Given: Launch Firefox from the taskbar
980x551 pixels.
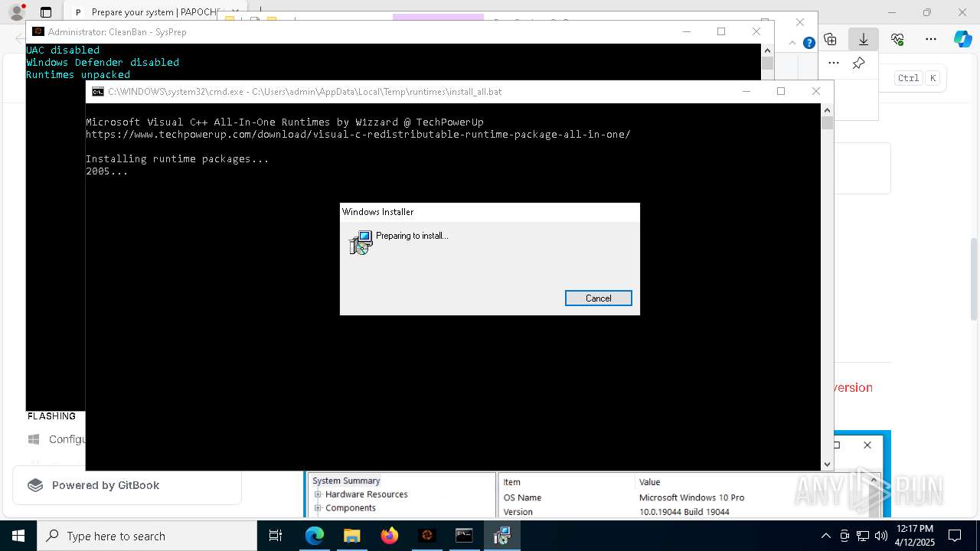Looking at the screenshot, I should 390,536.
